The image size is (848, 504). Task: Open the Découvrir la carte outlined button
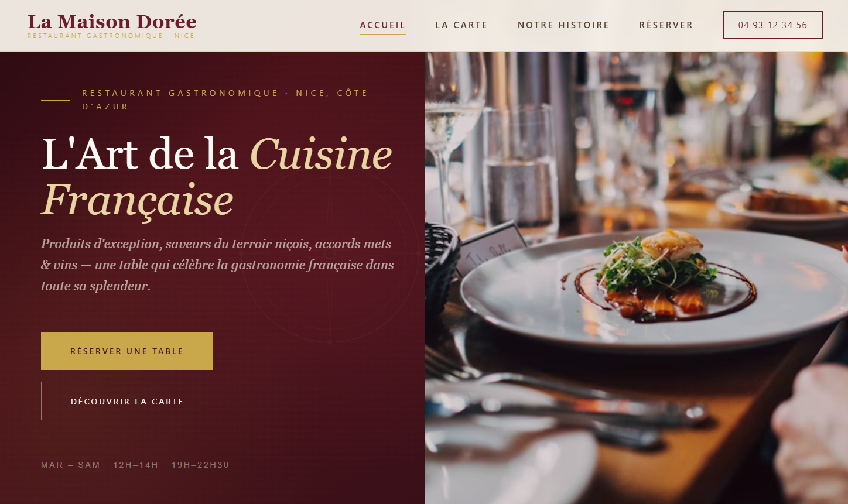128,401
